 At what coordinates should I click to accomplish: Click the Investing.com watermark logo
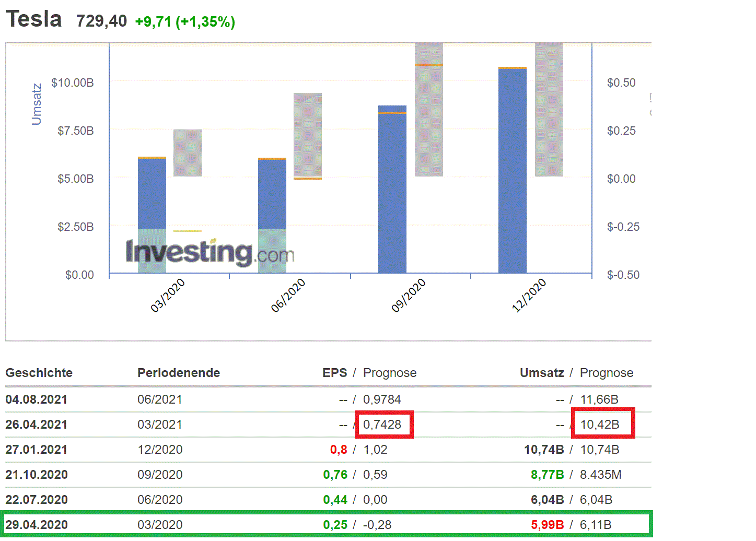click(209, 251)
